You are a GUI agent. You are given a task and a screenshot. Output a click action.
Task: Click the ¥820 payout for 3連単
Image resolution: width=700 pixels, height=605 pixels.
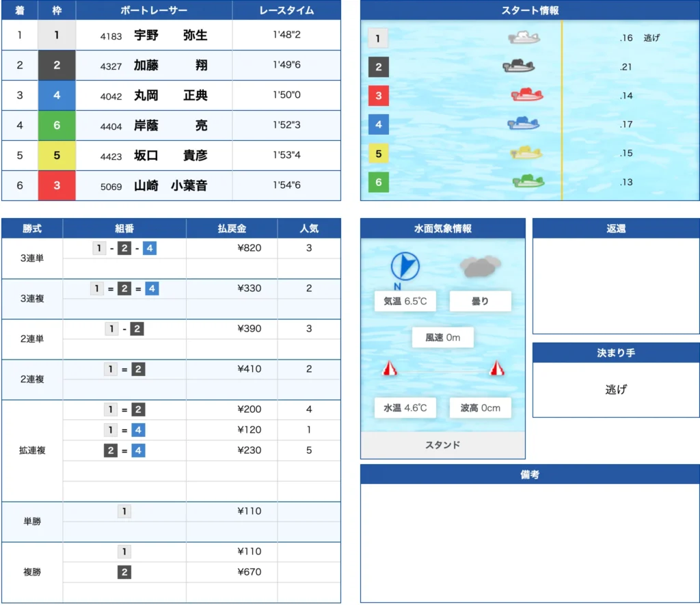pos(232,247)
